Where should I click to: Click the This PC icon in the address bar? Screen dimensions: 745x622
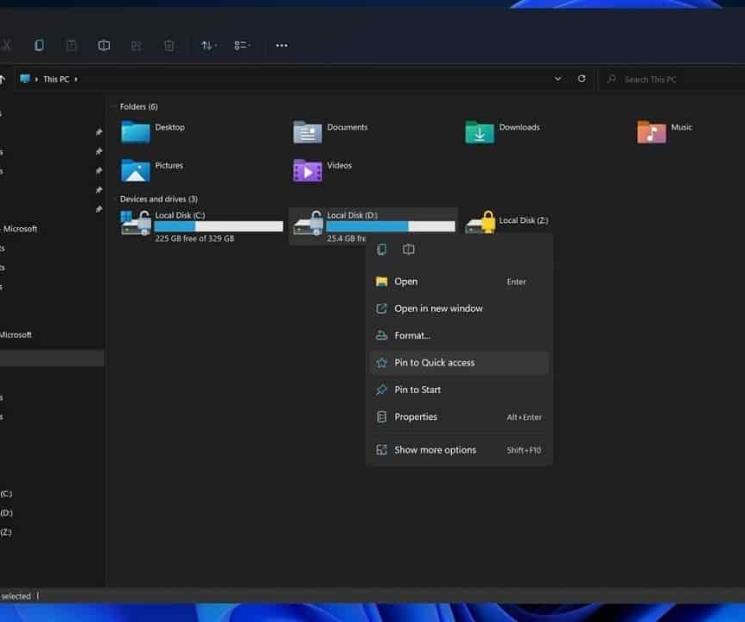pyautogui.click(x=25, y=79)
